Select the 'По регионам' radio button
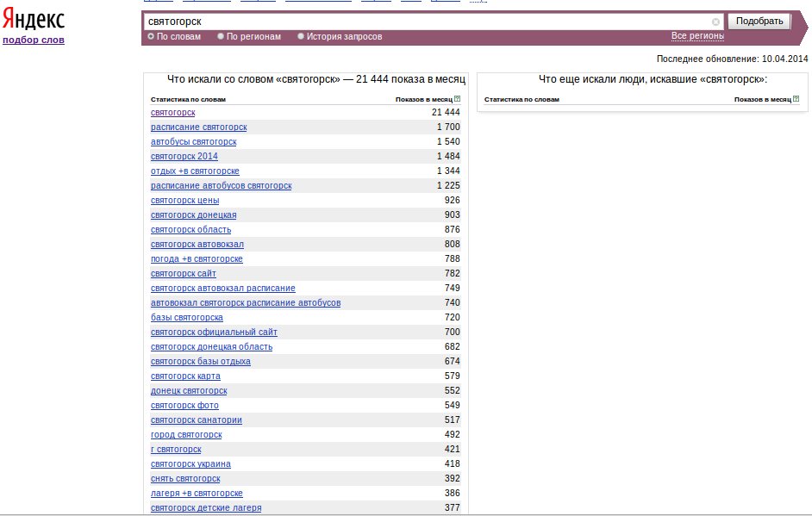 point(221,36)
